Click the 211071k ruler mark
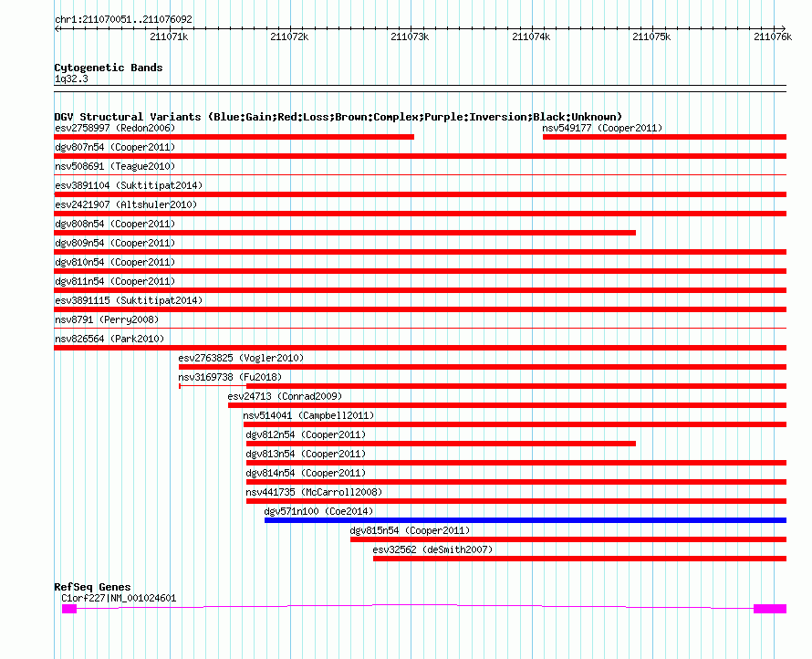Image resolution: width=812 pixels, height=659 pixels. click(169, 37)
